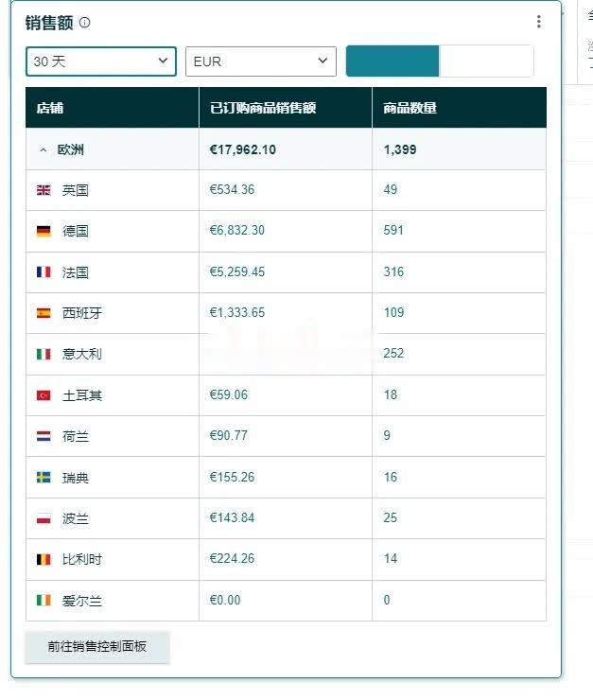This screenshot has height=700, width=593.
Task: Click the Turkey flag icon
Action: 44,395
